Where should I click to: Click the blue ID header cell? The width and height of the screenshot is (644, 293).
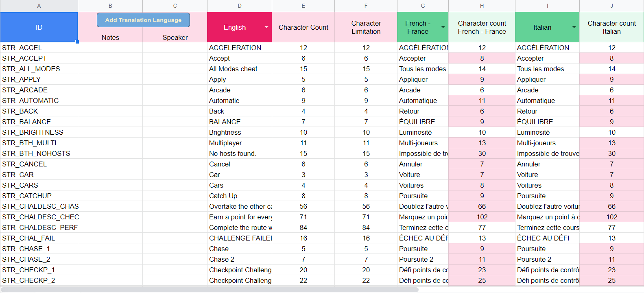(x=39, y=27)
